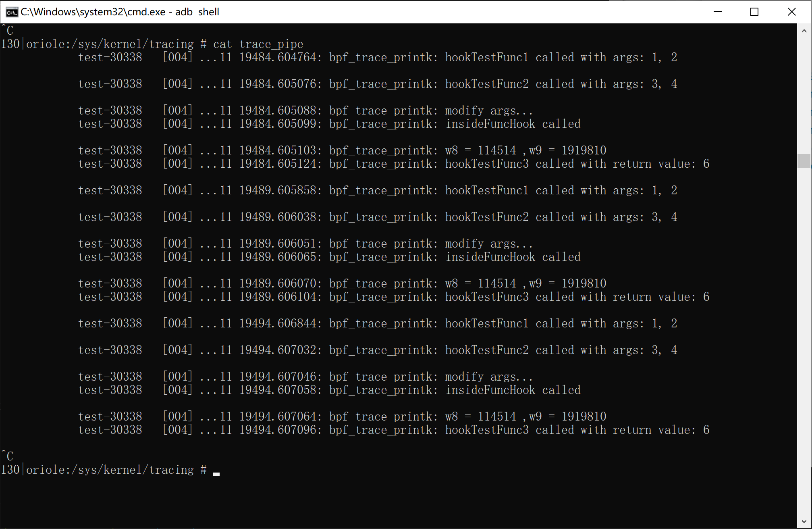Click the hookTestFunc3 return line at 19494.607096
Viewport: 812px width, 529px height.
(394, 430)
